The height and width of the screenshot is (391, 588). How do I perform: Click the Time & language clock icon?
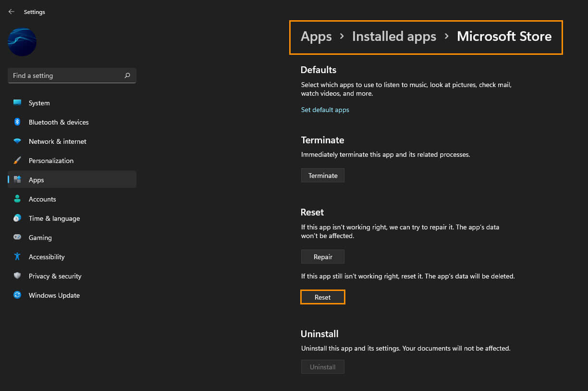tap(17, 218)
